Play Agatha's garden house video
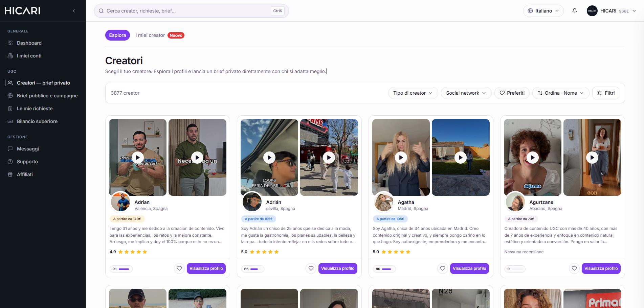The width and height of the screenshot is (644, 308). (x=461, y=157)
